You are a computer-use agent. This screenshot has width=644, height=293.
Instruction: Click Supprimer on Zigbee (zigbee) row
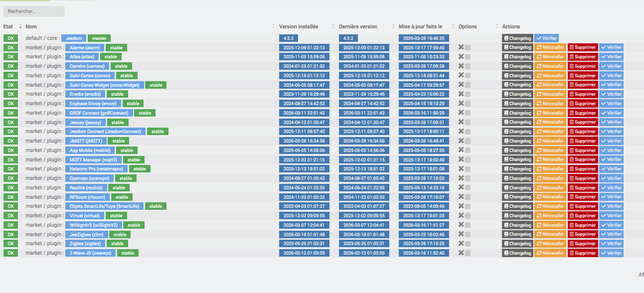pyautogui.click(x=583, y=244)
